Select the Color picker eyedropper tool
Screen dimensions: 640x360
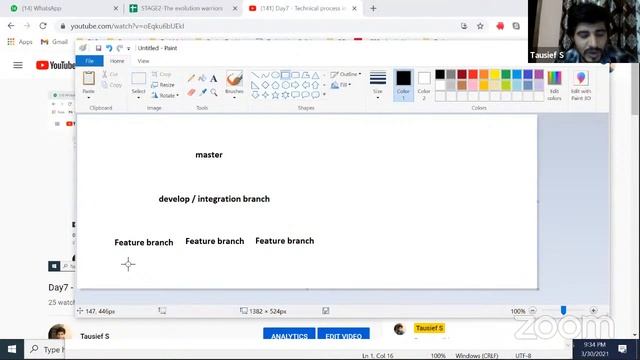click(x=202, y=93)
